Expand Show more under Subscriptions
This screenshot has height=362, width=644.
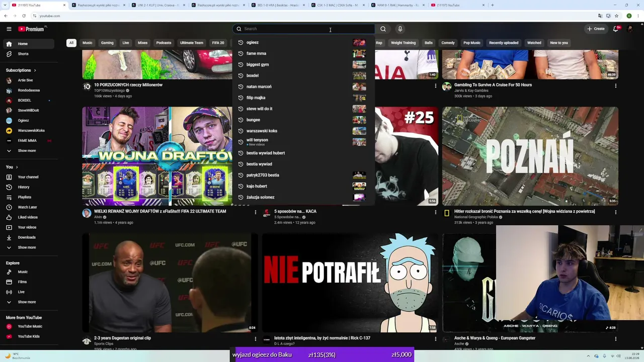(x=29, y=151)
